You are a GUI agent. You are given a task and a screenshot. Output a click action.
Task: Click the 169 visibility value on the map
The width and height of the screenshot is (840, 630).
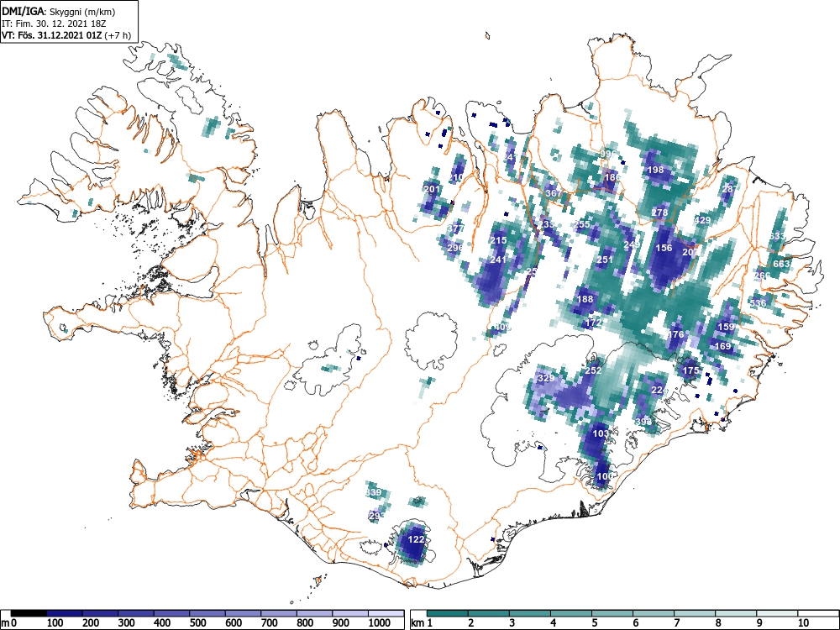tap(723, 346)
